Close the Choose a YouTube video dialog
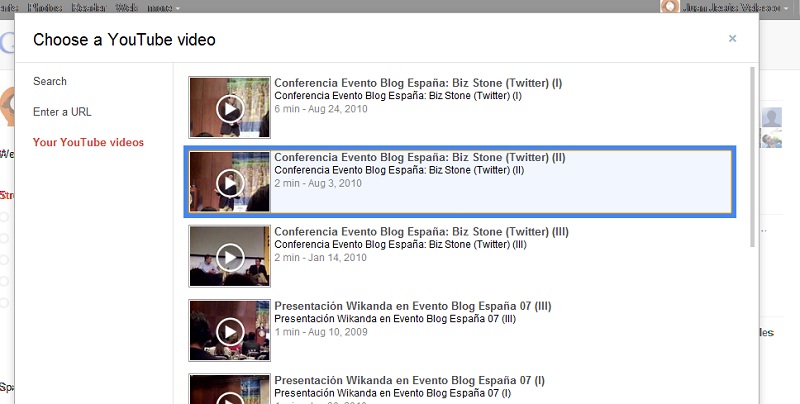 pos(732,38)
